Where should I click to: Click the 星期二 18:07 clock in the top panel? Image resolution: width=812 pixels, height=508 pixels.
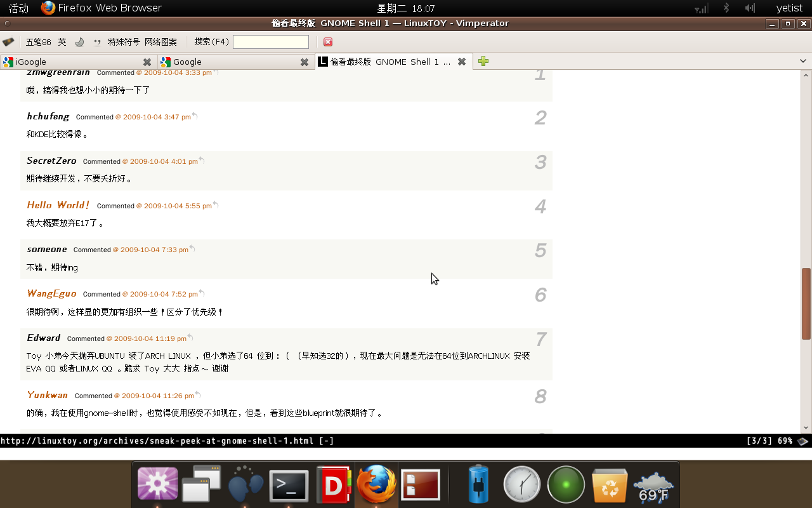pos(406,8)
